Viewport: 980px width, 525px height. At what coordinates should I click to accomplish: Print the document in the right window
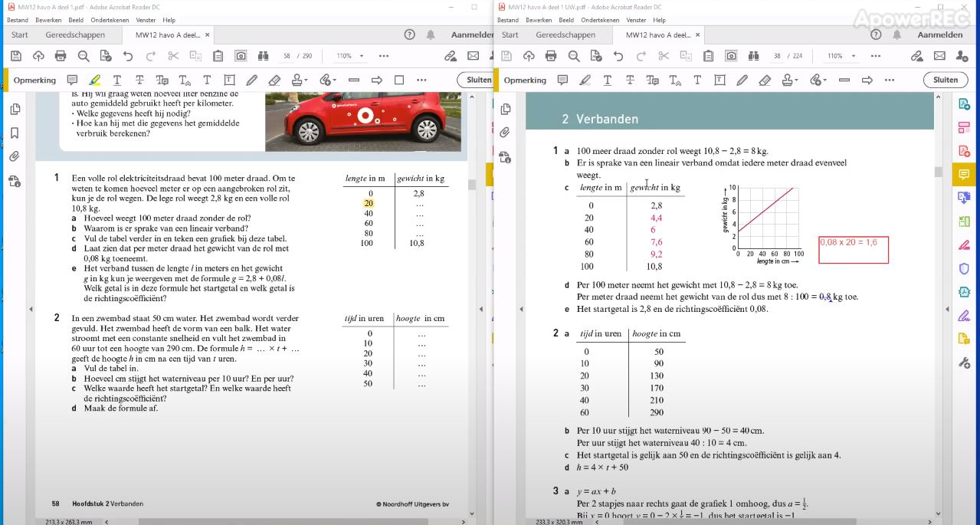pos(551,56)
